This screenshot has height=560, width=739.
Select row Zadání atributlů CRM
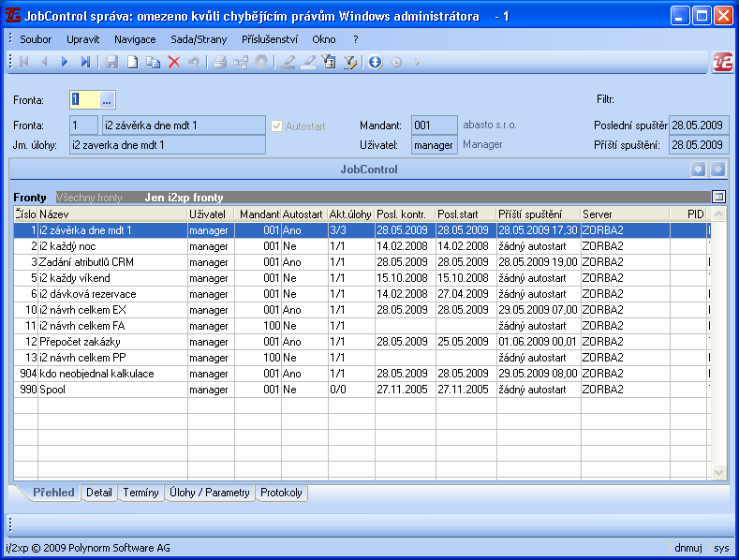tap(361, 262)
